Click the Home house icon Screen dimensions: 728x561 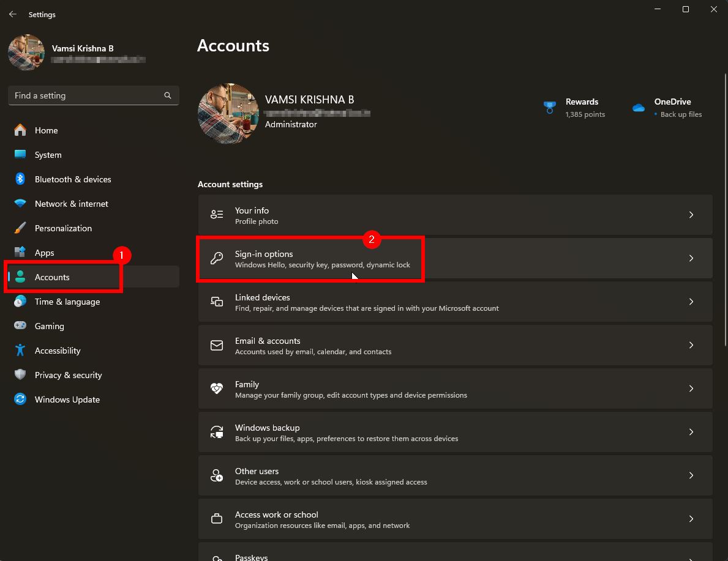20,130
